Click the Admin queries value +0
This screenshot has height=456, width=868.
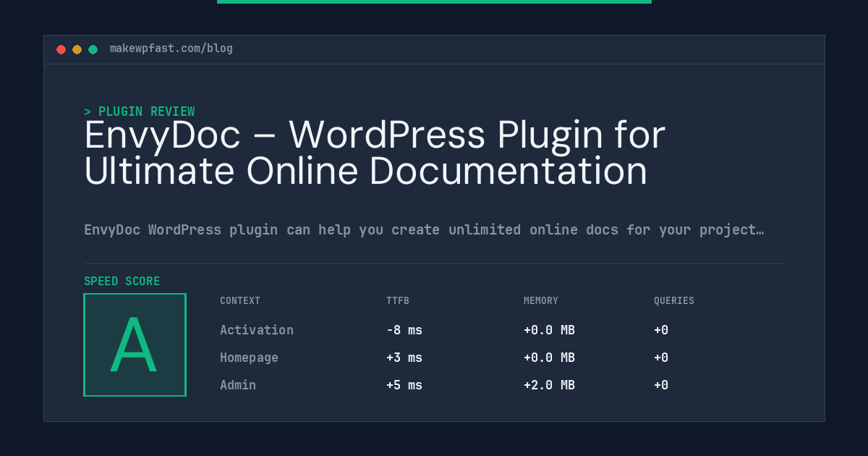tap(661, 385)
